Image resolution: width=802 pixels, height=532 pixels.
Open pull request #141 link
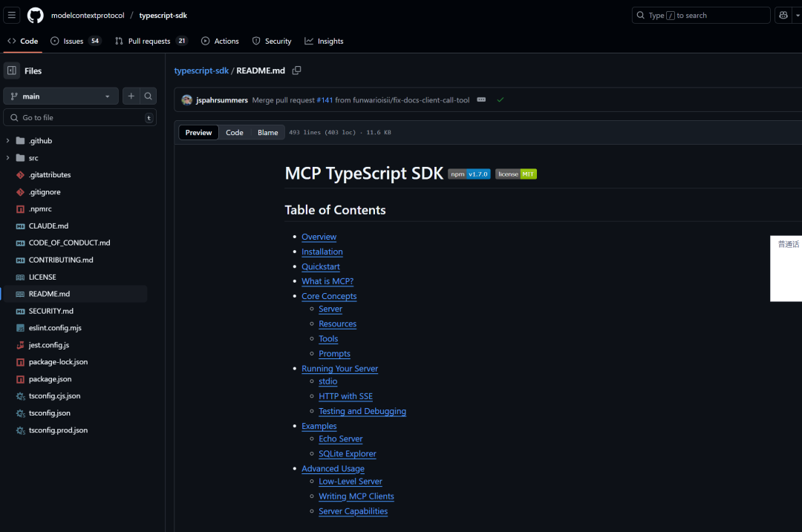tap(325, 100)
